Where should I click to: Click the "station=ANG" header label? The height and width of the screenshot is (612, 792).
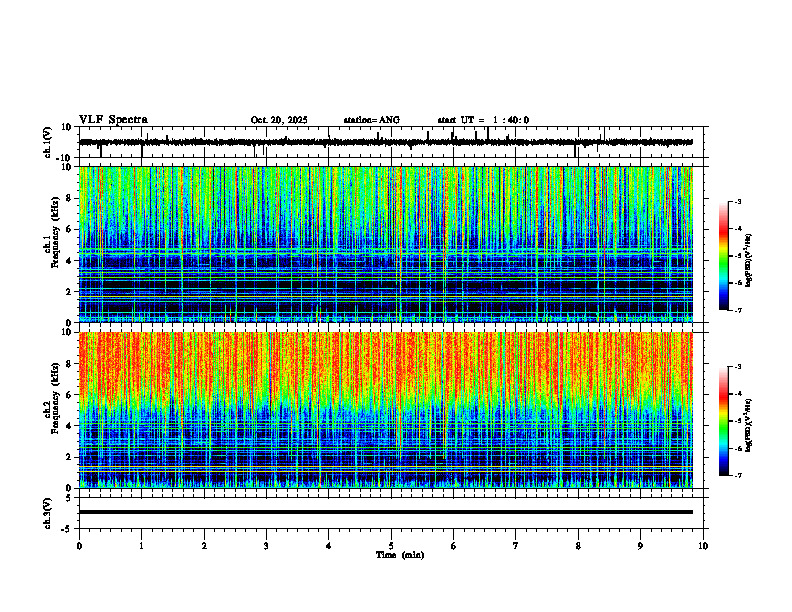click(371, 120)
